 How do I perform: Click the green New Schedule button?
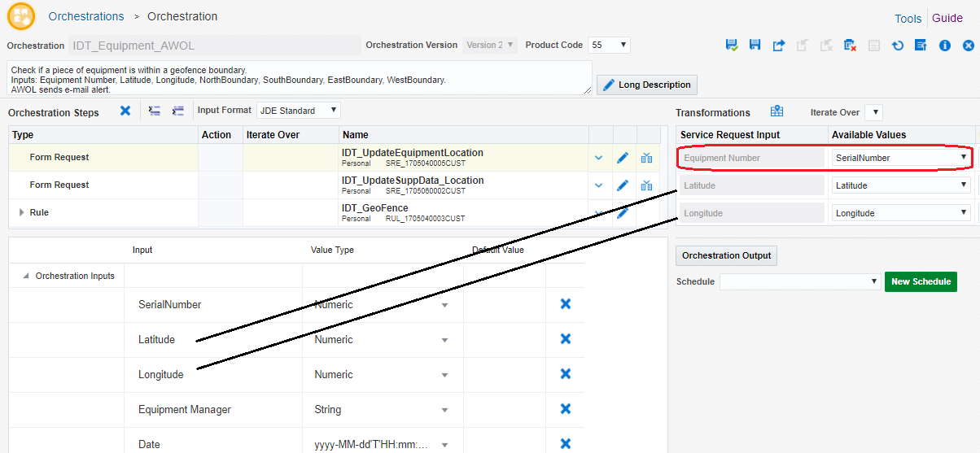point(921,281)
